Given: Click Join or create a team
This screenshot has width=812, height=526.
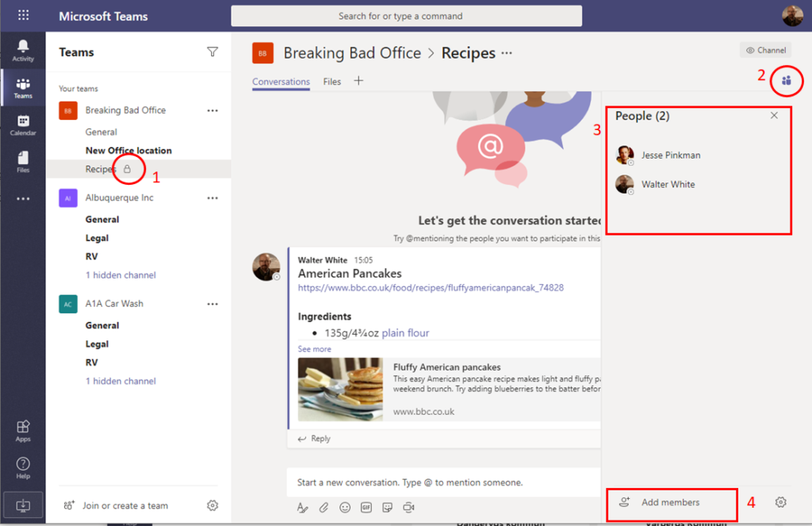Looking at the screenshot, I should point(116,505).
